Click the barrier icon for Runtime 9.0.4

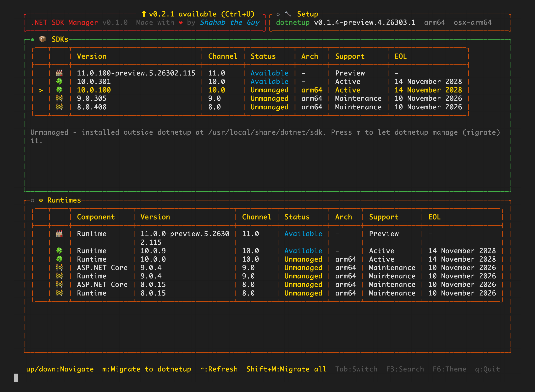click(x=59, y=276)
